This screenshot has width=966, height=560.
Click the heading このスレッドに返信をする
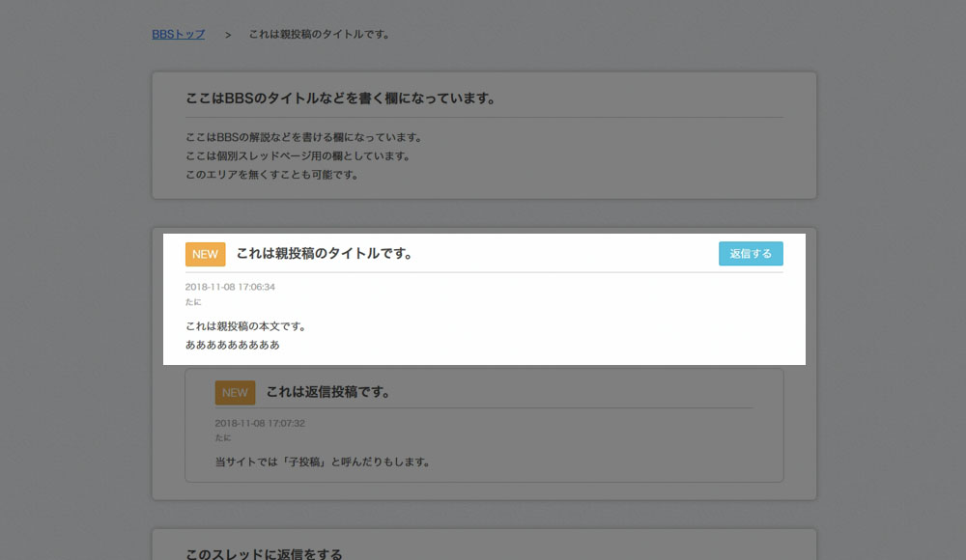(x=264, y=554)
